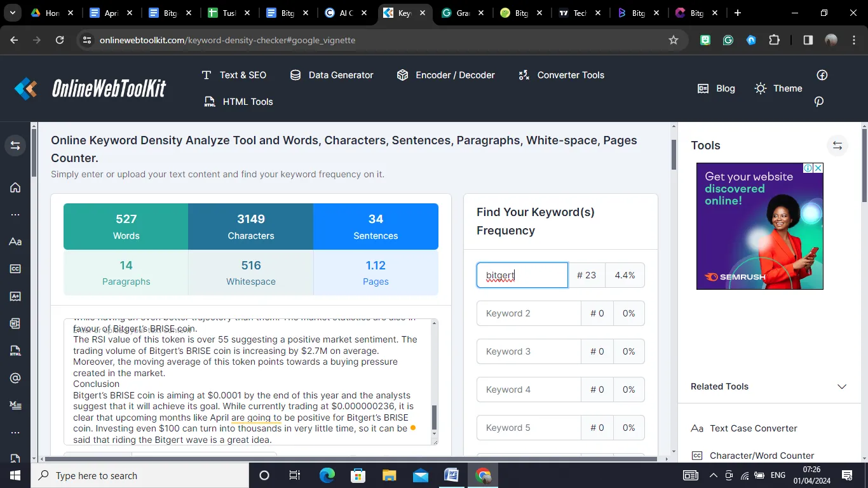Open the Blog link
868x488 pixels.
pos(716,88)
